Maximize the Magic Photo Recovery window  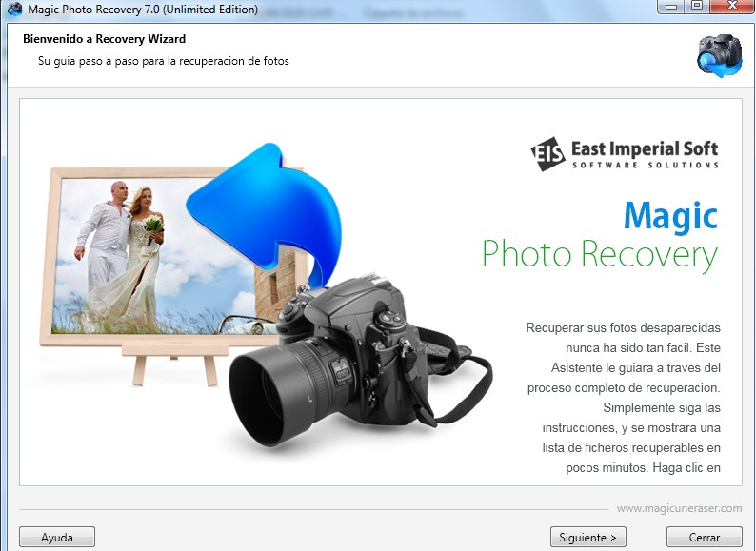697,6
